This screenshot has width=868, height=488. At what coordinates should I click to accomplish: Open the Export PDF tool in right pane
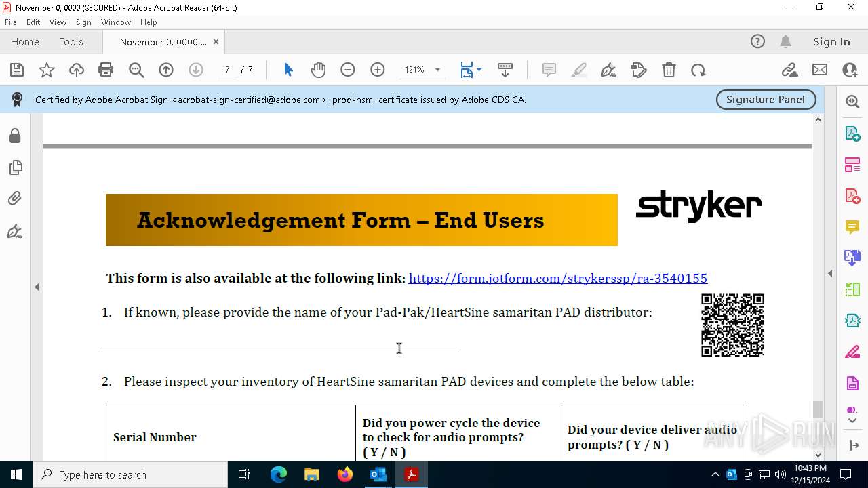point(852,133)
